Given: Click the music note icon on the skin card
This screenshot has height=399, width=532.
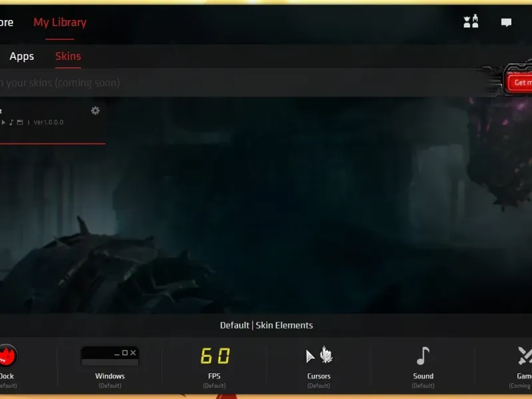Looking at the screenshot, I should coord(11,122).
